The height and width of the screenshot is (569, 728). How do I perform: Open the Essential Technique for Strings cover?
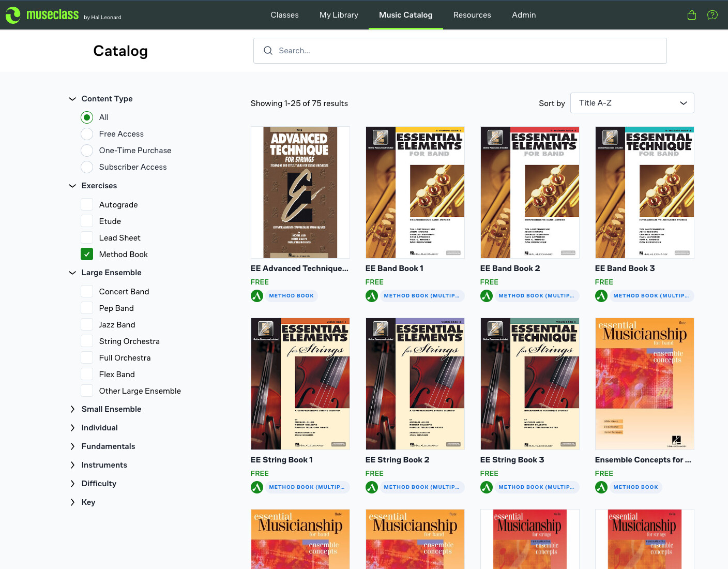pos(530,384)
